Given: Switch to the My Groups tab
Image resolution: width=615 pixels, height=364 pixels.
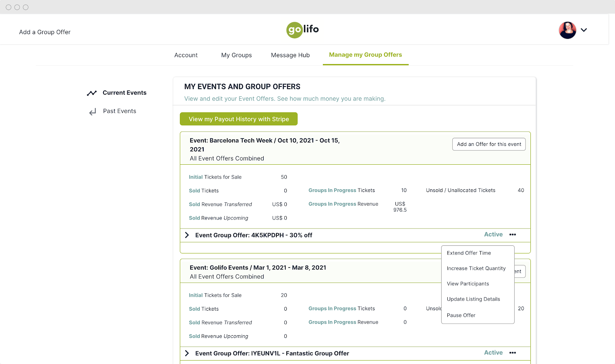Looking at the screenshot, I should (x=236, y=55).
